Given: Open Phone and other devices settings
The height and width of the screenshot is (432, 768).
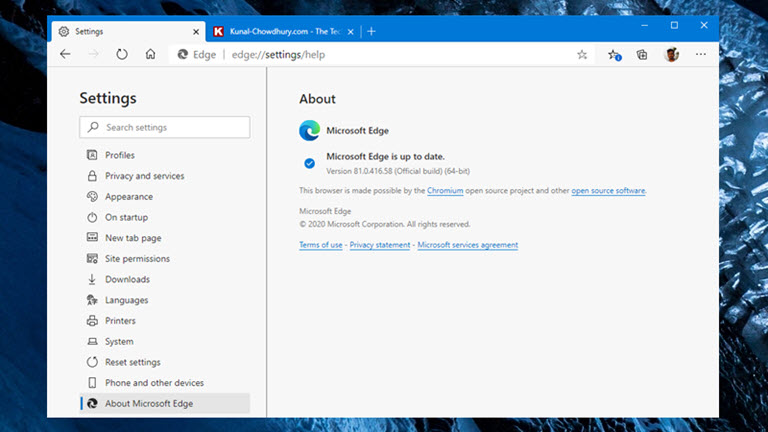Looking at the screenshot, I should [165, 383].
